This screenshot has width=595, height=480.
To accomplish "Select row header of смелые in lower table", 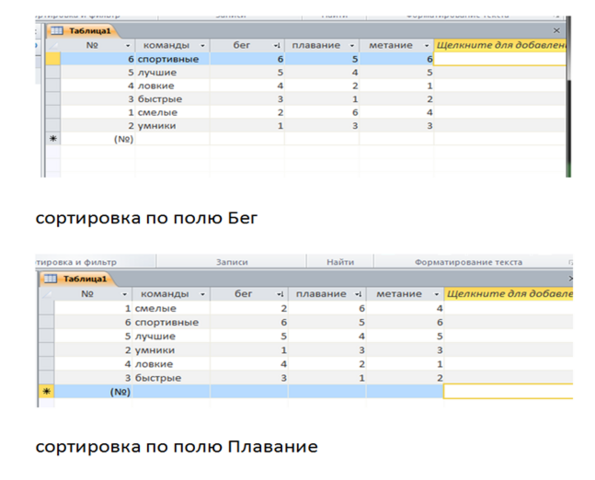I will click(47, 308).
